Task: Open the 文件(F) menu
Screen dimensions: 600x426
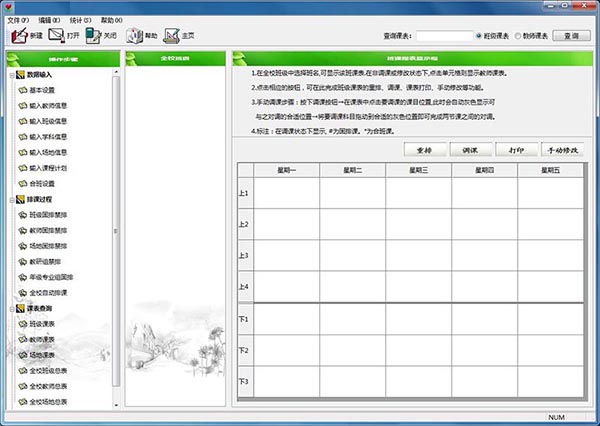Action: (x=18, y=20)
